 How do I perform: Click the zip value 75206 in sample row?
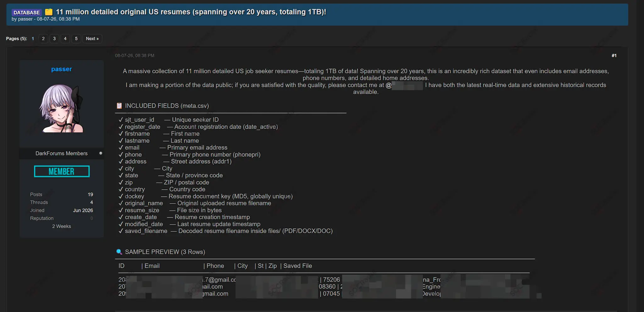pyautogui.click(x=331, y=280)
